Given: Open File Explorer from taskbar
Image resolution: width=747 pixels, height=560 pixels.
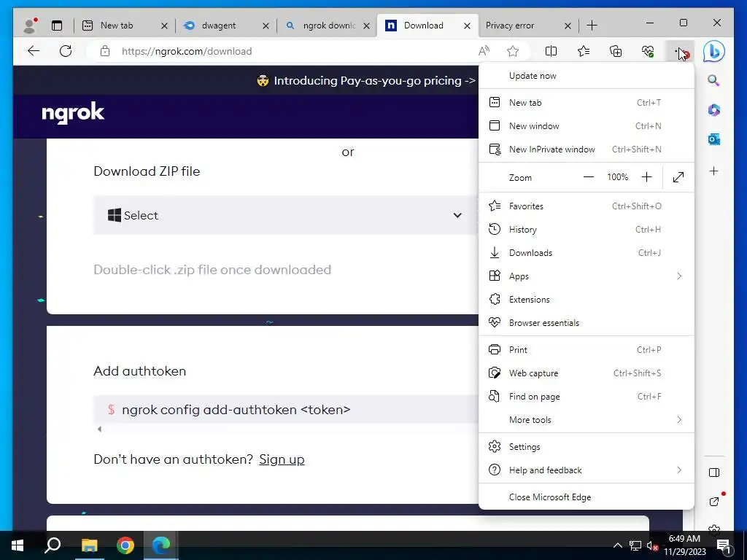Looking at the screenshot, I should point(89,545).
